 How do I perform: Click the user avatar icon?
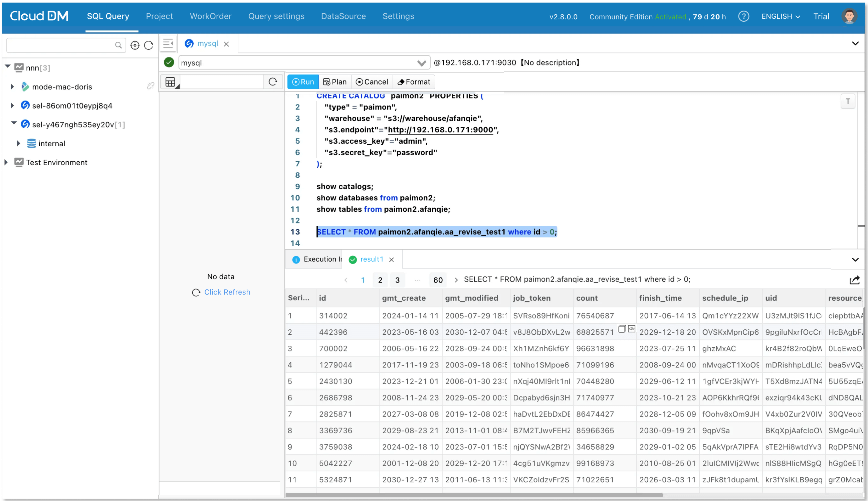[849, 16]
